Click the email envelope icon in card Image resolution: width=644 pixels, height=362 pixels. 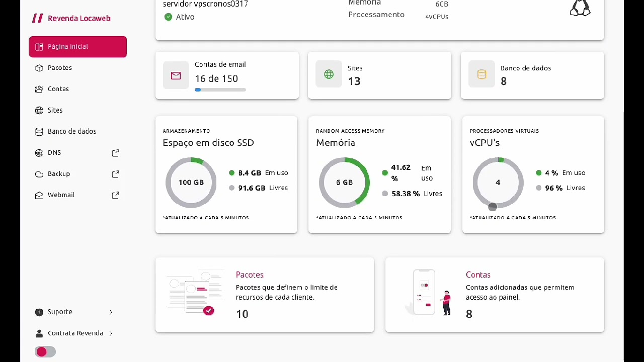coord(176,75)
